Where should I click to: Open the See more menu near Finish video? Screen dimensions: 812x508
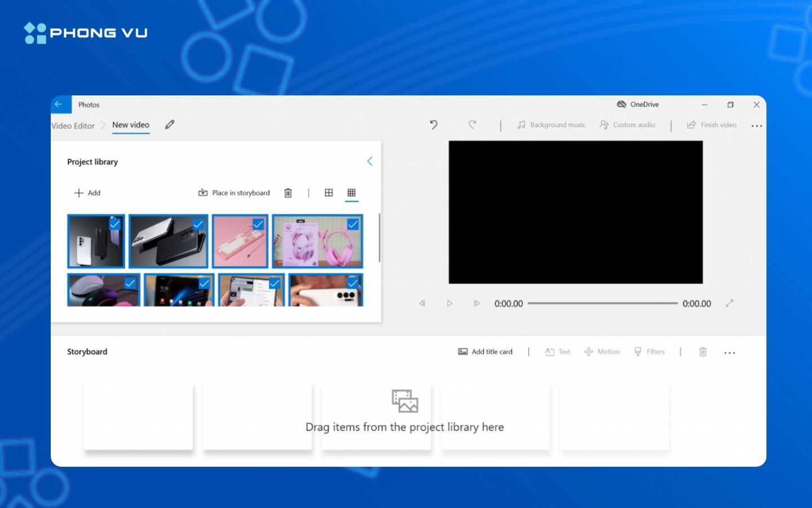click(757, 125)
